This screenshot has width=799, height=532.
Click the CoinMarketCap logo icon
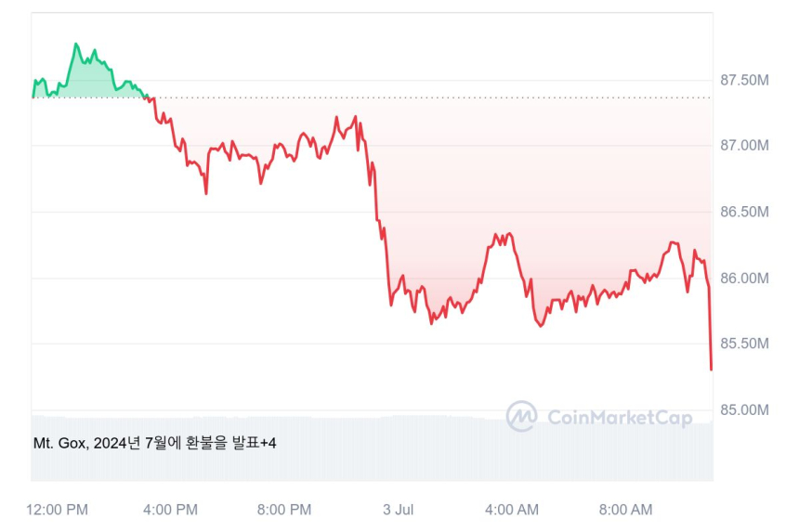coord(521,416)
